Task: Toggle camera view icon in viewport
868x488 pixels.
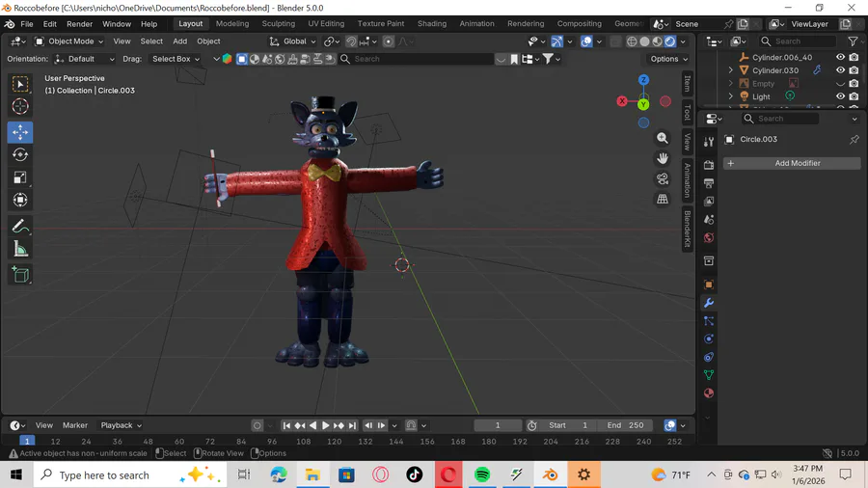Action: point(662,178)
